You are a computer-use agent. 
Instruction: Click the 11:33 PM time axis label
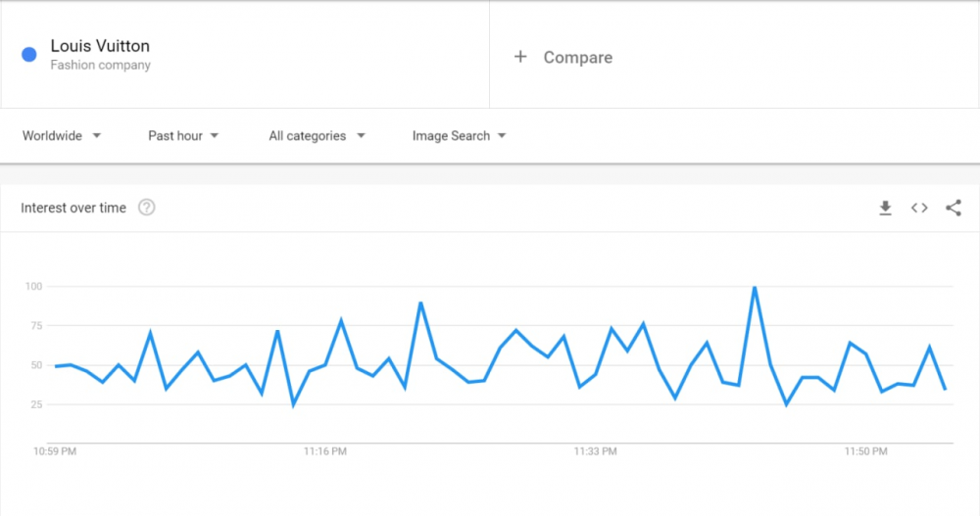[x=595, y=451]
